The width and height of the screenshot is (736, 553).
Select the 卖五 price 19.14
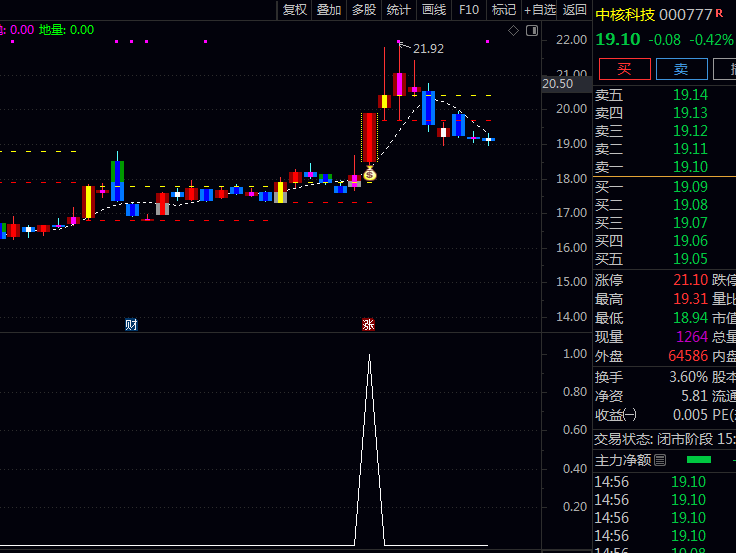(x=690, y=95)
